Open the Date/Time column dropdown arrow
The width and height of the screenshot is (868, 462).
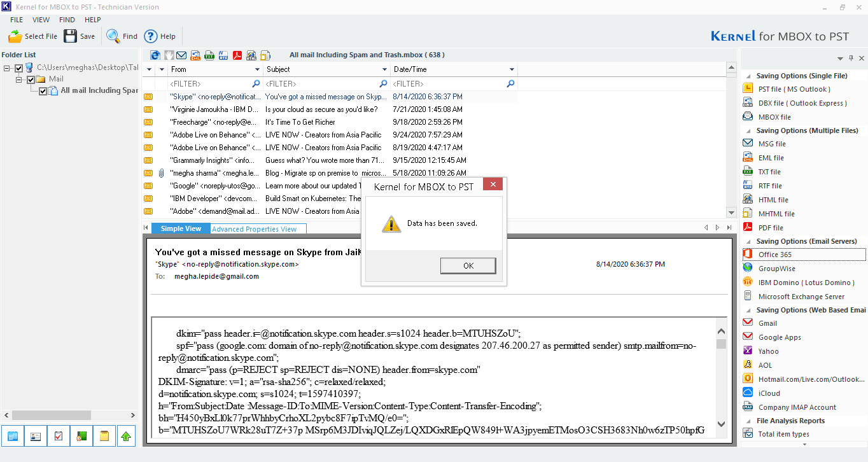coord(512,69)
